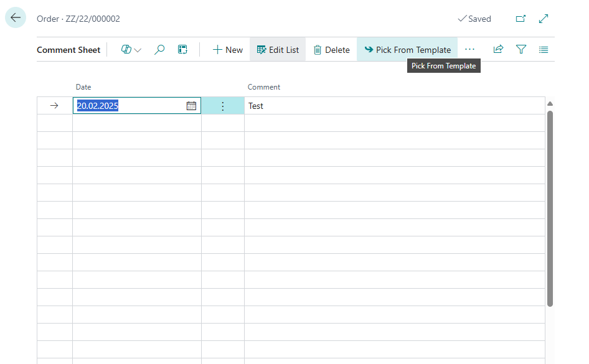Click the Comment column header
The width and height of the screenshot is (589, 364).
264,87
